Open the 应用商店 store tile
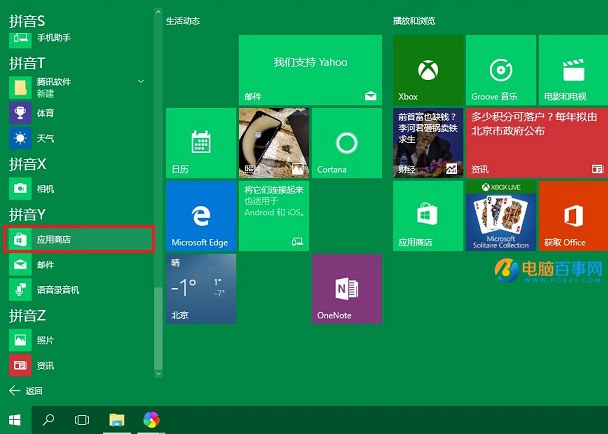Image resolution: width=608 pixels, height=434 pixels. pyautogui.click(x=428, y=216)
